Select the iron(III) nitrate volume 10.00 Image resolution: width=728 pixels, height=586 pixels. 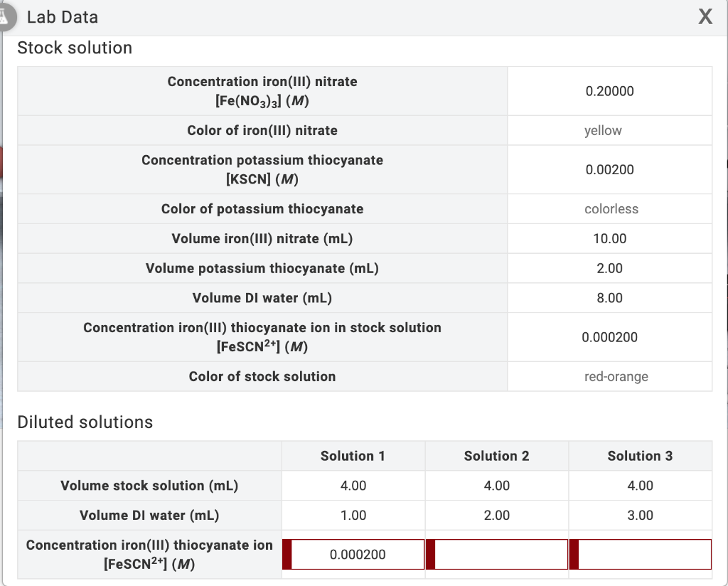609,239
